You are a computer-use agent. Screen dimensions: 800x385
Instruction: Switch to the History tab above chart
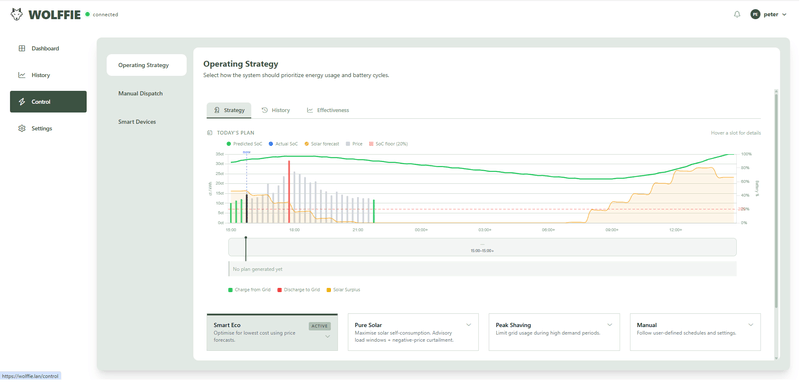pos(276,110)
